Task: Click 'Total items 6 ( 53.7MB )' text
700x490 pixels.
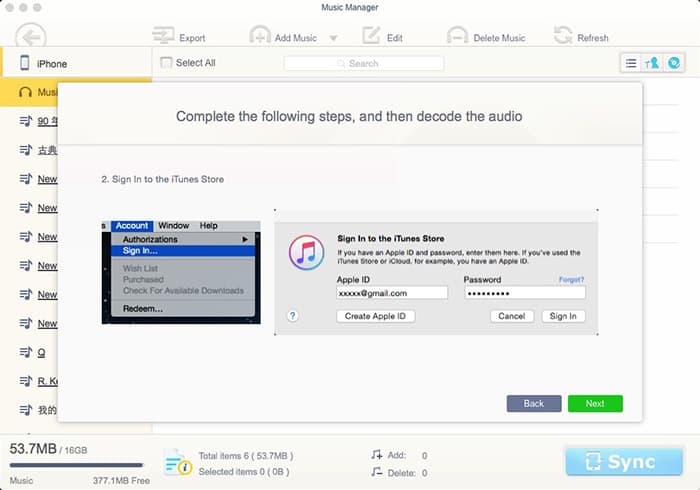Action: (246, 456)
